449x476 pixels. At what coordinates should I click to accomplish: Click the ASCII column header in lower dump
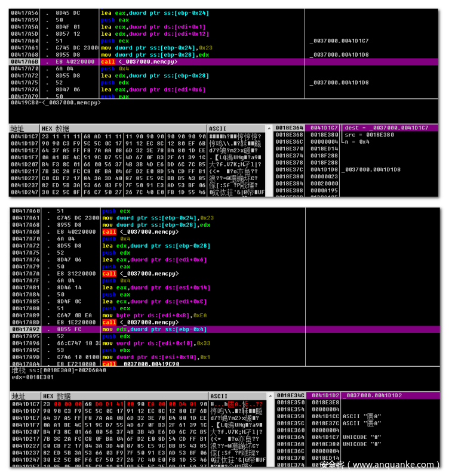coord(219,396)
